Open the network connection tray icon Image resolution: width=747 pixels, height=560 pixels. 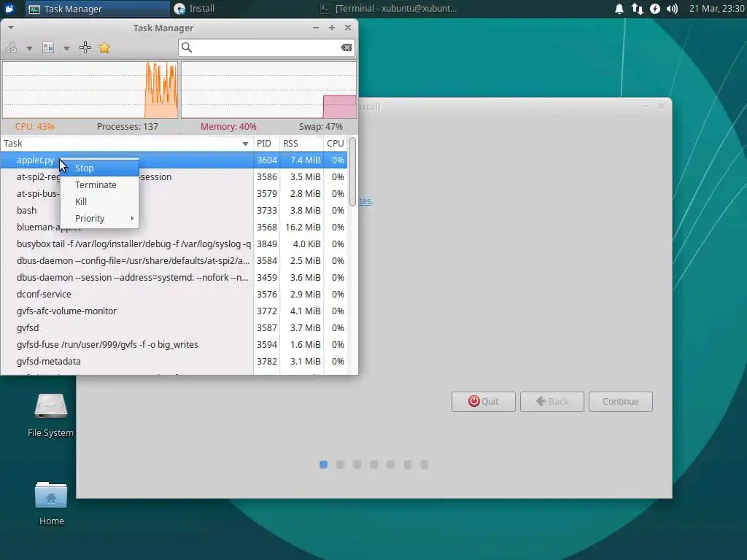coord(638,9)
